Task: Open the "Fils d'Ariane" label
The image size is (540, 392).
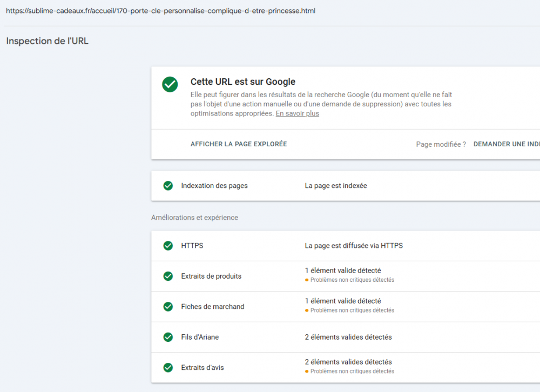Action: tap(200, 337)
